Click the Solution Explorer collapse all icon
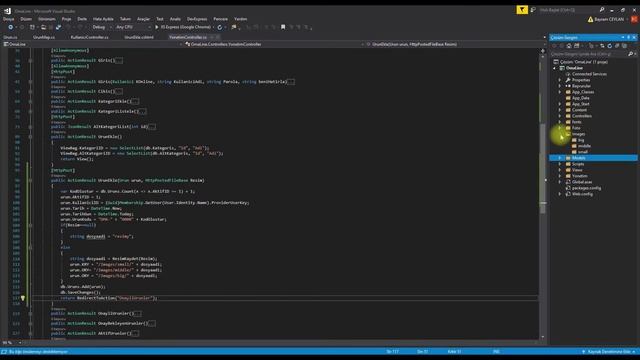This screenshot has width=640, height=360. tap(617, 46)
